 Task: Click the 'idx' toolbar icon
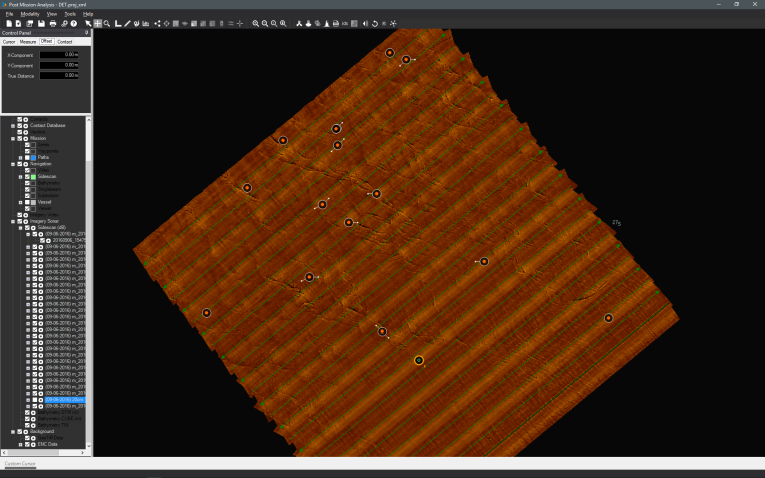[345, 23]
